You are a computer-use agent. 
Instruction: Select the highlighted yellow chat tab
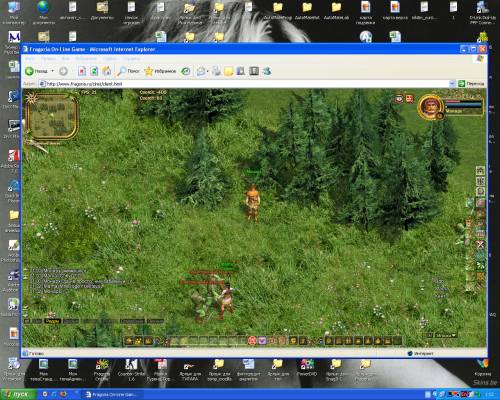pos(52,321)
